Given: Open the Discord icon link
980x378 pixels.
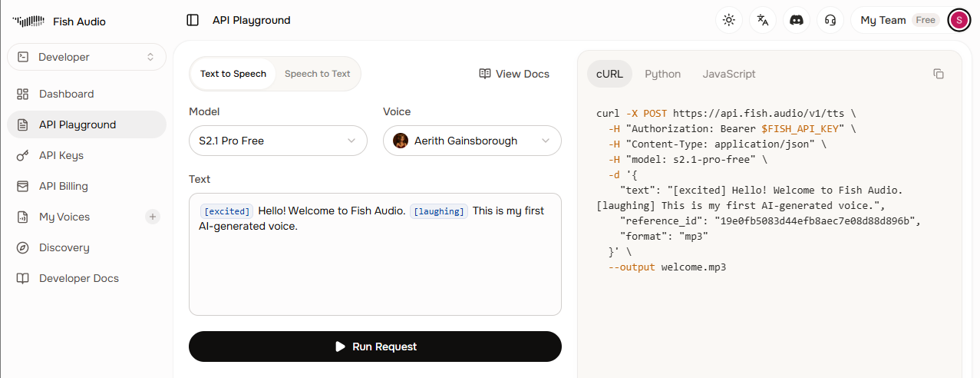Looking at the screenshot, I should pyautogui.click(x=797, y=20).
